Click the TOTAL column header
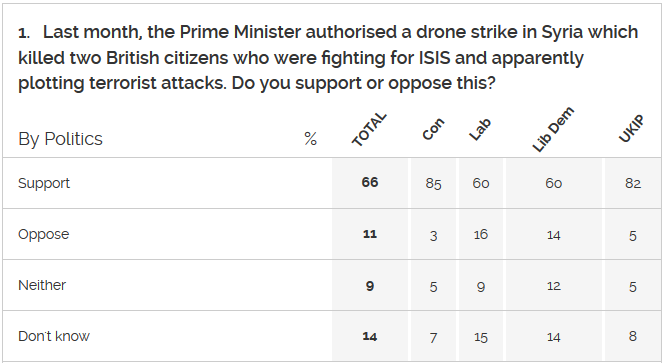Image resolution: width=668 pixels, height=363 pixels. point(369,130)
